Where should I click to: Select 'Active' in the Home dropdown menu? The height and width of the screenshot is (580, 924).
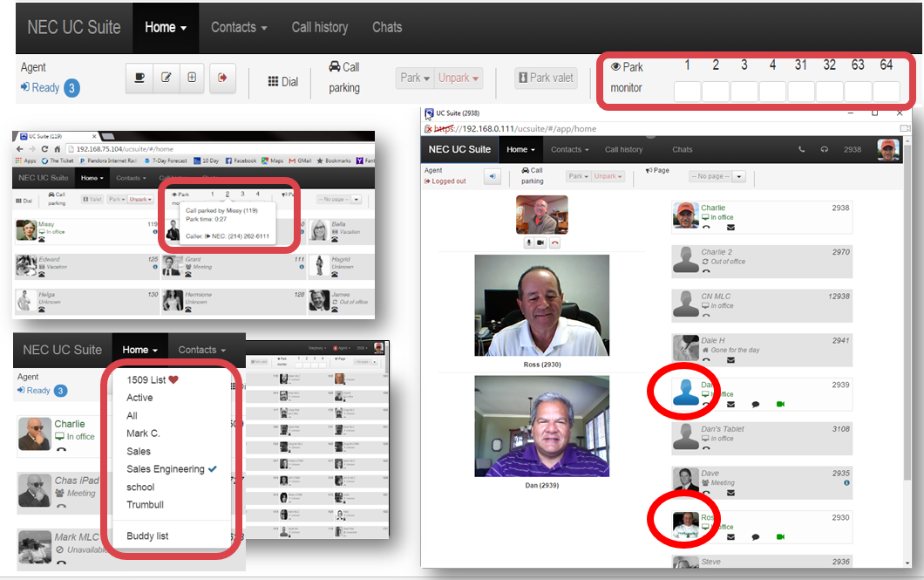coord(139,398)
